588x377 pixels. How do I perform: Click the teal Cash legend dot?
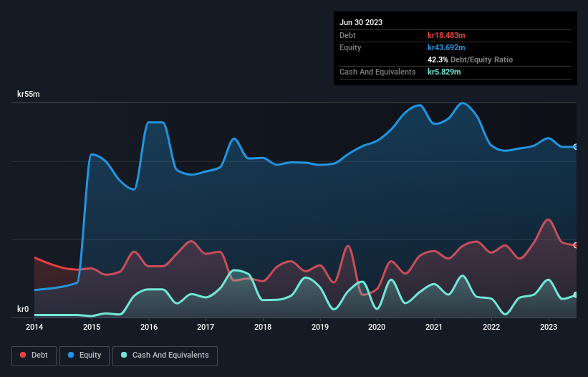pyautogui.click(x=124, y=355)
